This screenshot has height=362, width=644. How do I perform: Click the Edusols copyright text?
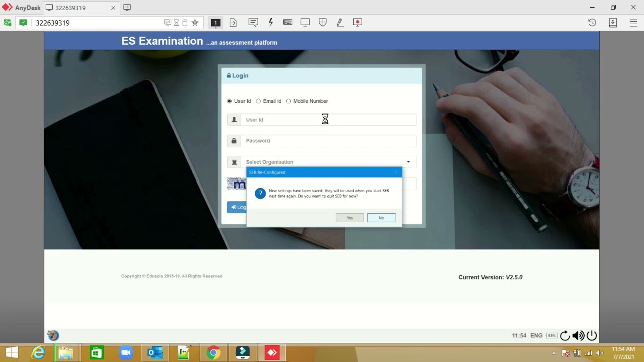(x=172, y=276)
